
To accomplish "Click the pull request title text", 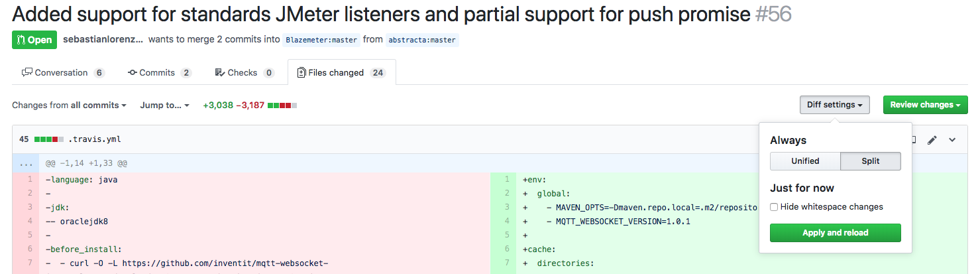I will 381,14.
